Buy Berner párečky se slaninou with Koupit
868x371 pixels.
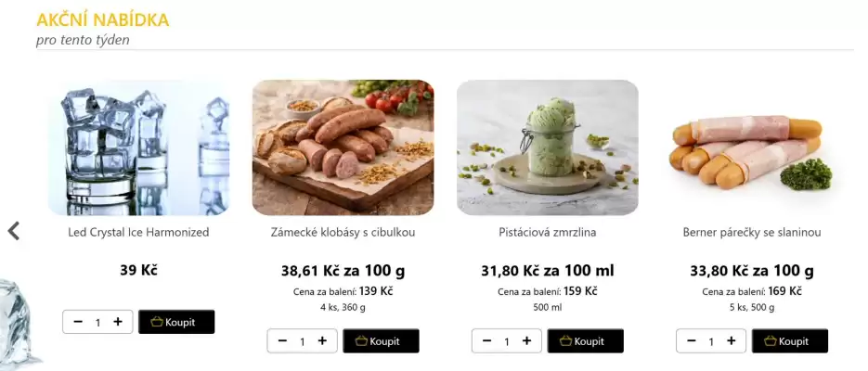790,341
